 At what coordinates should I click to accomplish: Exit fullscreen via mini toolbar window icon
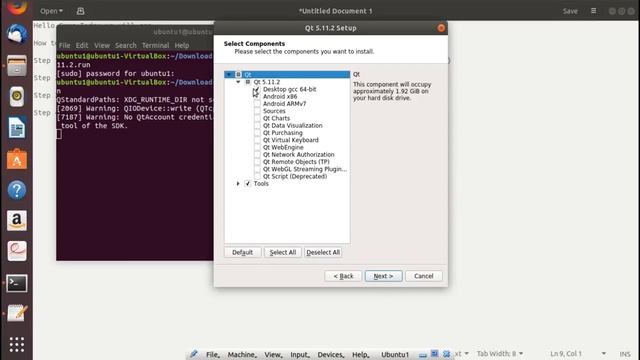[x=435, y=354]
